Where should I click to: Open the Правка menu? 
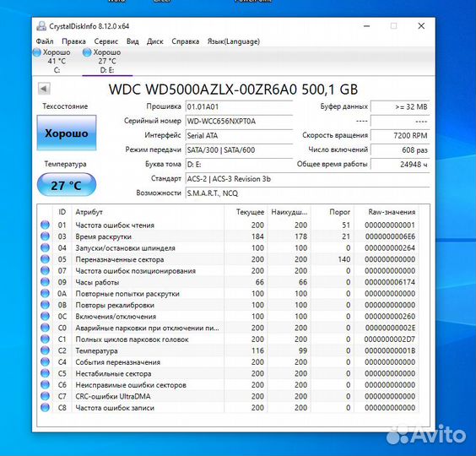[73, 41]
